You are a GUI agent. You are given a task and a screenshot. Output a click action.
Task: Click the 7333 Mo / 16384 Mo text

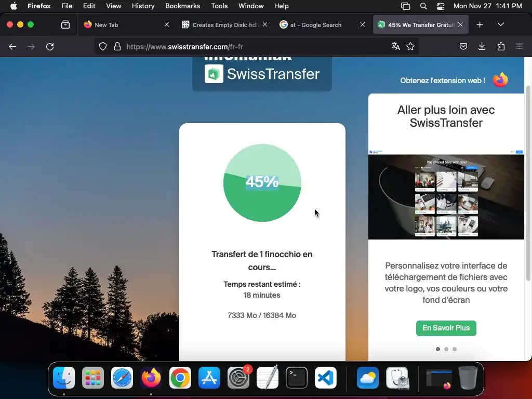262,315
